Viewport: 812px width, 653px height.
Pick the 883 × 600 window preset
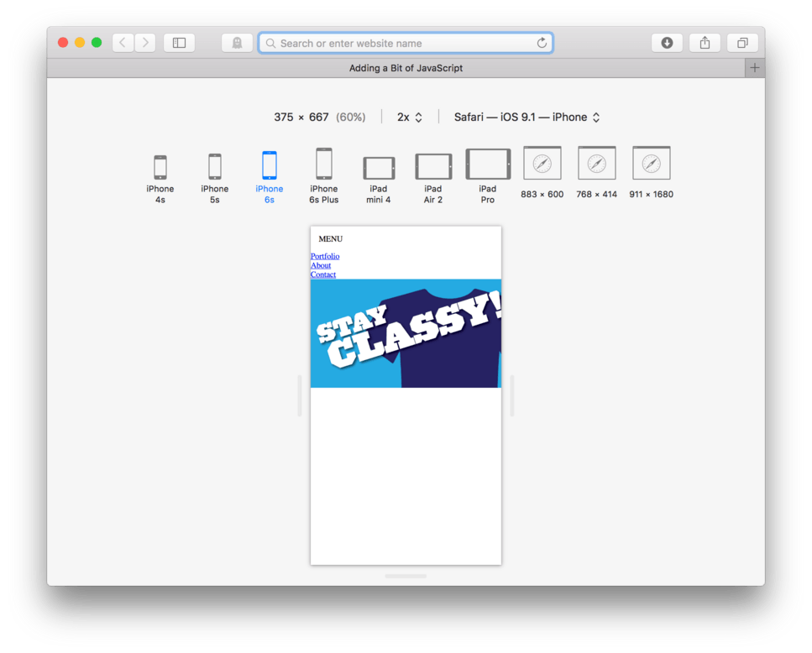(542, 172)
